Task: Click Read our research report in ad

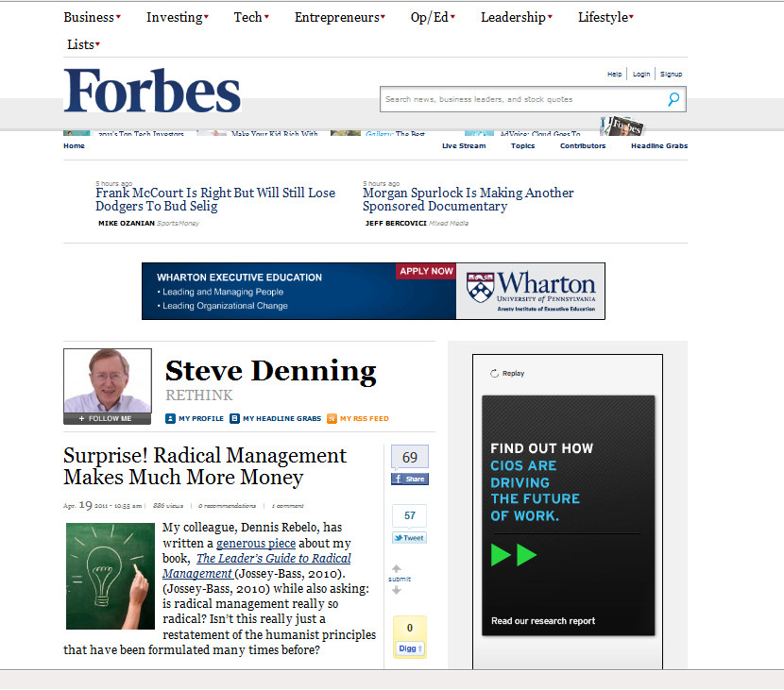Action: click(x=543, y=620)
